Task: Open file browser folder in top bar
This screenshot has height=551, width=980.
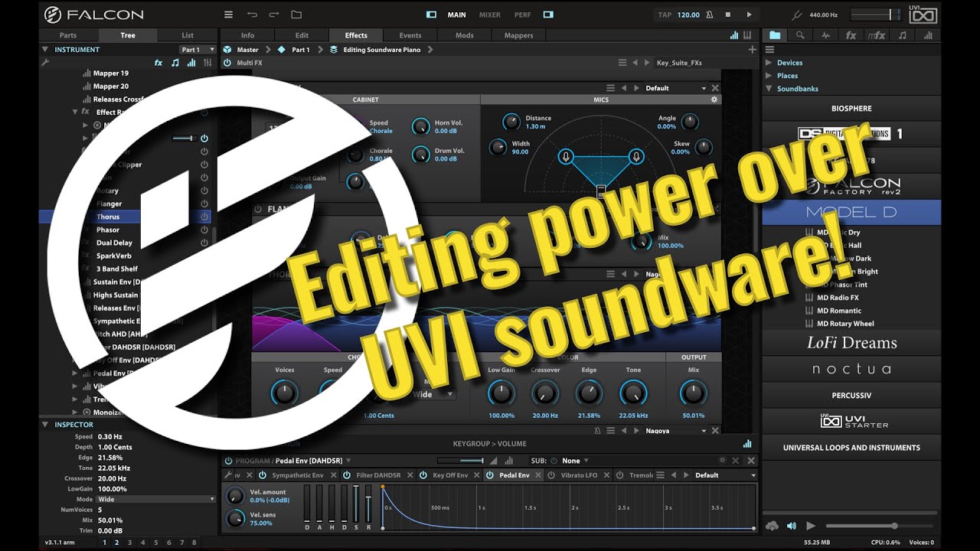Action: [296, 15]
